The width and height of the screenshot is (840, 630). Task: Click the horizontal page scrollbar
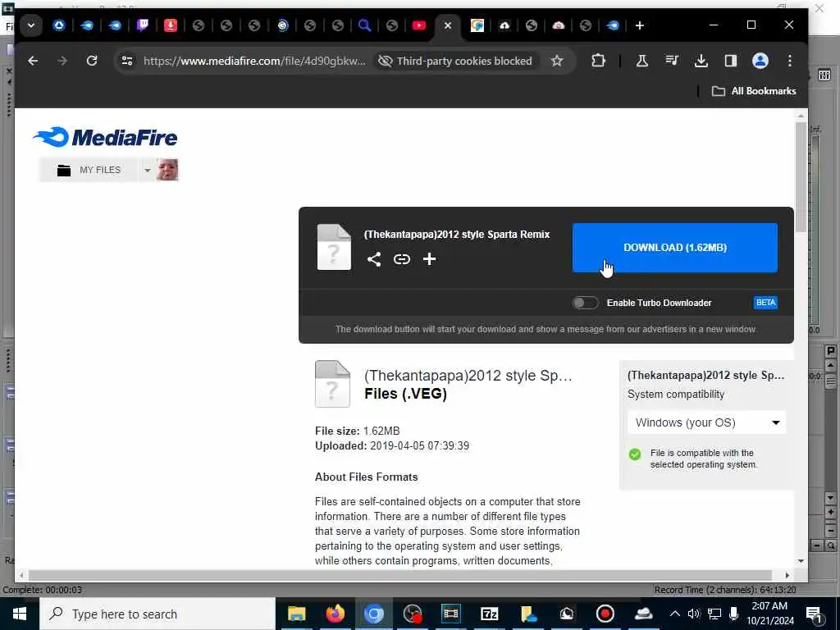pyautogui.click(x=400, y=575)
